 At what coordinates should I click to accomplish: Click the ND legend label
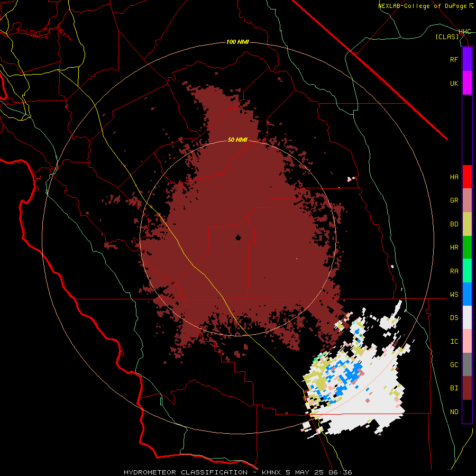pos(454,412)
